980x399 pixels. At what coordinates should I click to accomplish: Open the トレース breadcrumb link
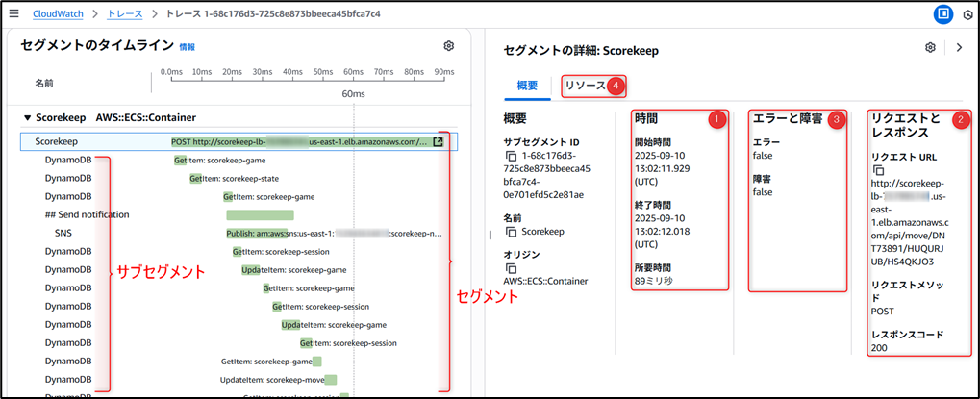click(127, 14)
